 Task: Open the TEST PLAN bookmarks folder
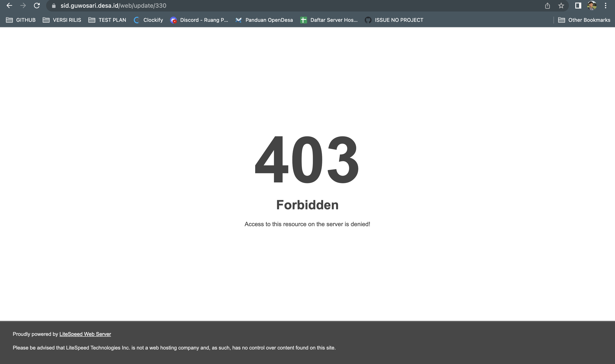107,20
